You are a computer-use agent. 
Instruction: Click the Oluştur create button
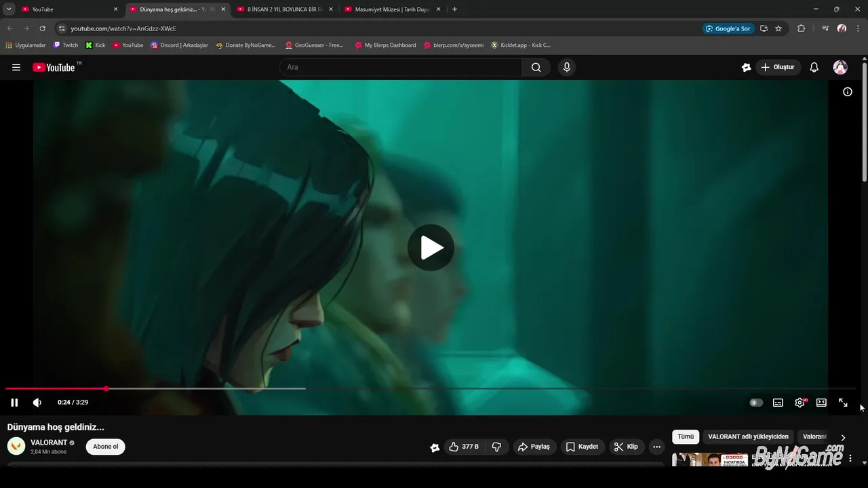click(x=777, y=67)
